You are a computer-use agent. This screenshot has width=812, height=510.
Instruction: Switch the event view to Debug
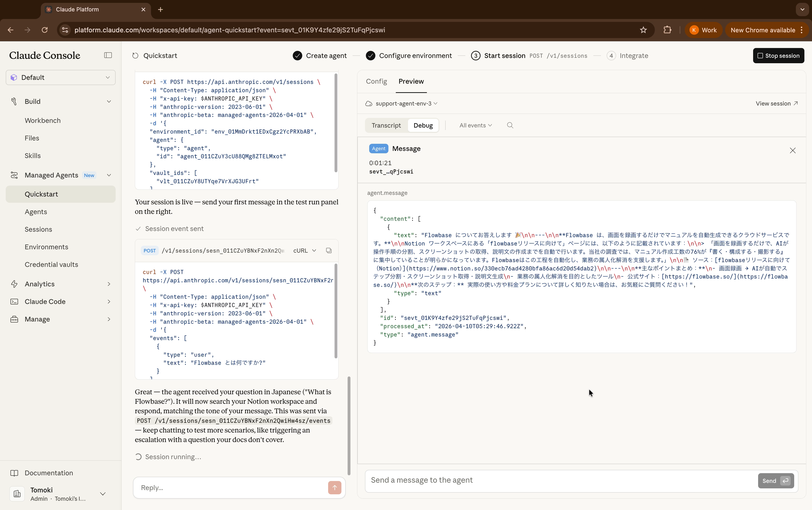coord(423,125)
